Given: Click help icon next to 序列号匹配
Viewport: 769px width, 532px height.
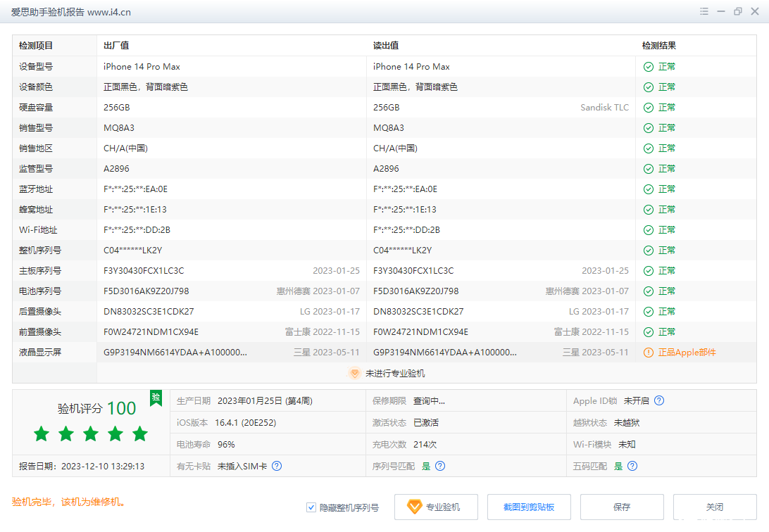Looking at the screenshot, I should click(x=440, y=466).
